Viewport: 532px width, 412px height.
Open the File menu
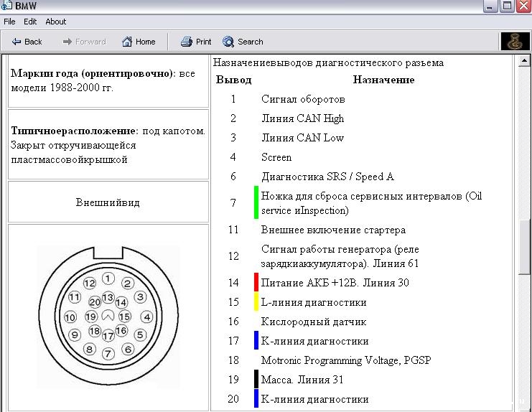point(9,22)
